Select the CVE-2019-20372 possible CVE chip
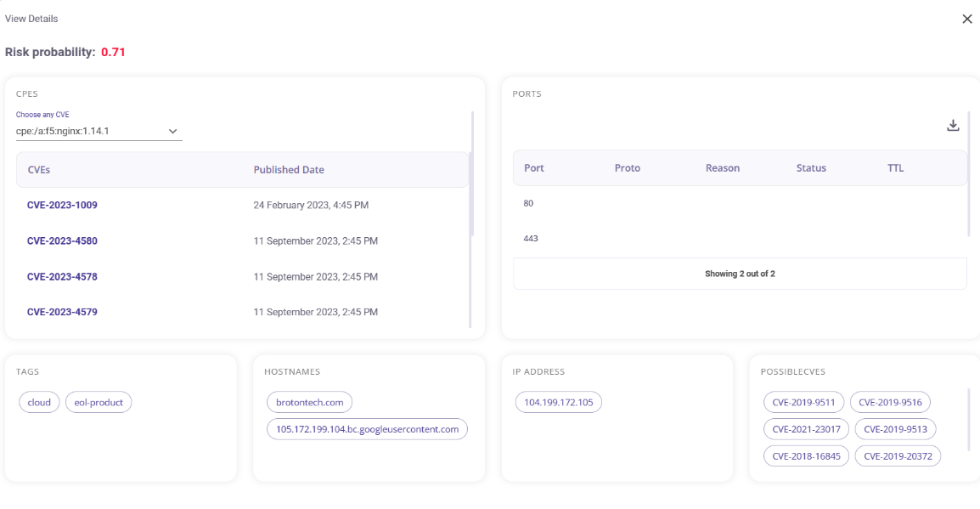This screenshot has width=980, height=509. (x=898, y=455)
